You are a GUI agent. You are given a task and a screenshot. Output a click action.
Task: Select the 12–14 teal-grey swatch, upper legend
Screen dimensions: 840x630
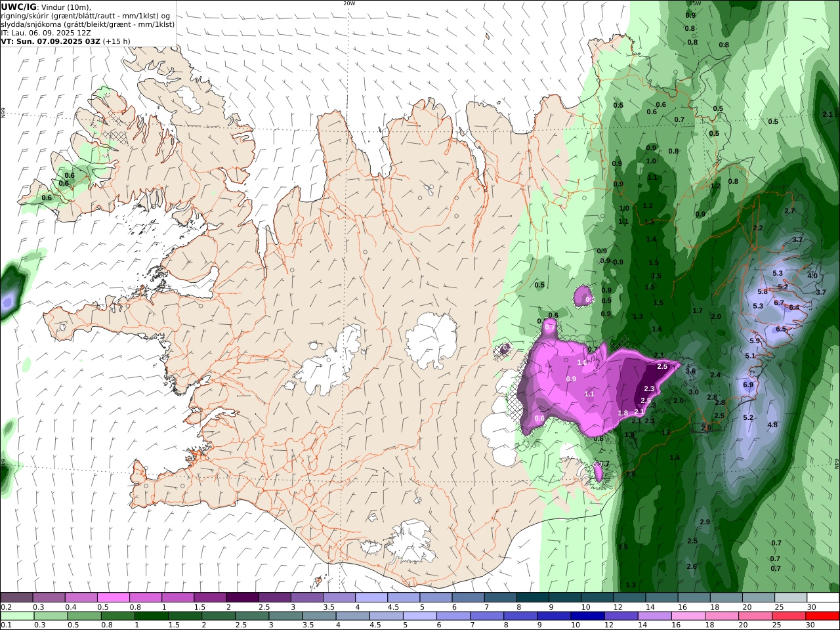(x=629, y=598)
